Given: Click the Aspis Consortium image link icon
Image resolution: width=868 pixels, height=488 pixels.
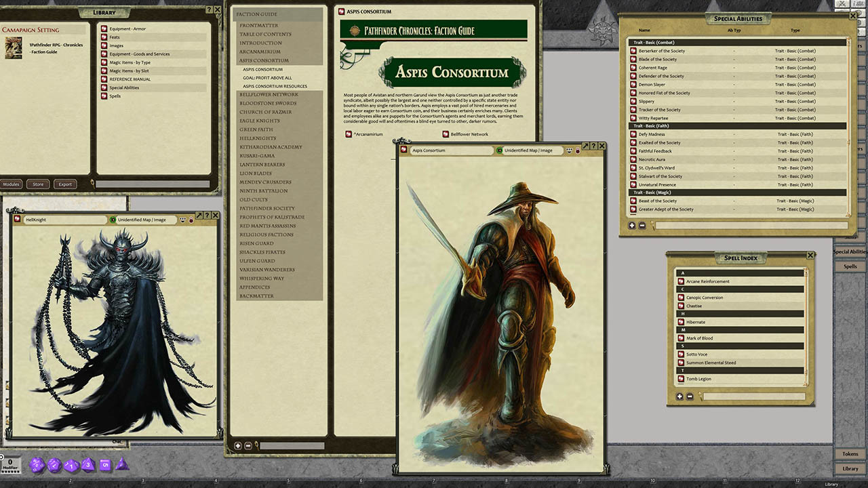Looking at the screenshot, I should click(403, 150).
